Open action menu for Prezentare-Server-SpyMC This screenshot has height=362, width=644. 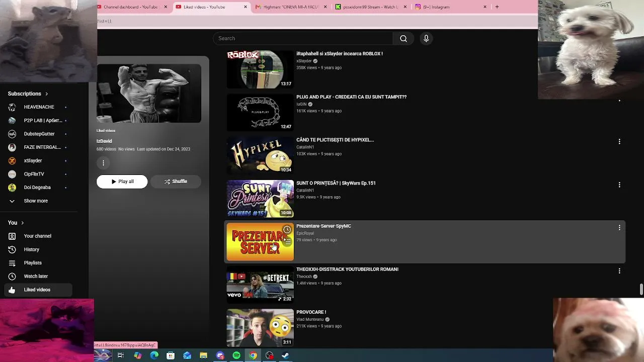pos(619,228)
